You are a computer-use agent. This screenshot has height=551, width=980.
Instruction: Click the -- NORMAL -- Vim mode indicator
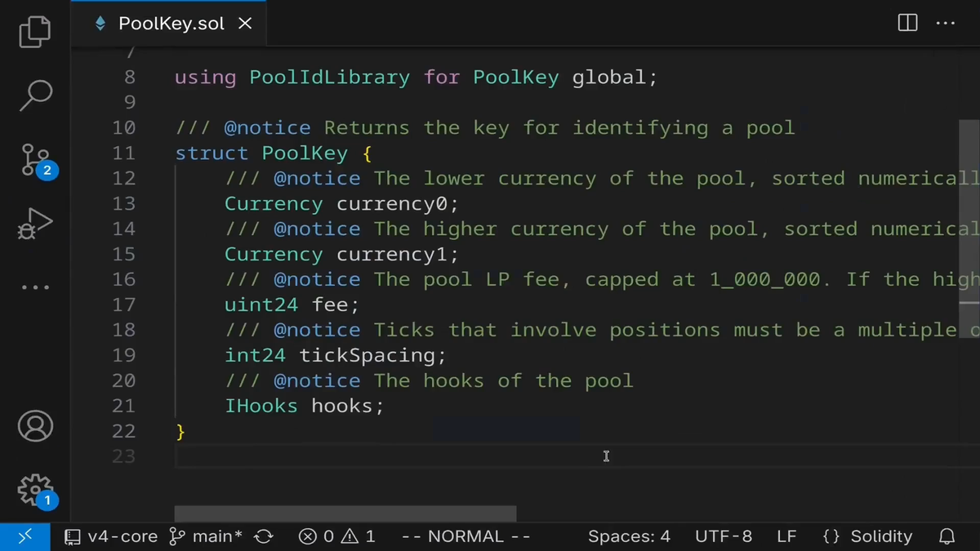point(466,536)
